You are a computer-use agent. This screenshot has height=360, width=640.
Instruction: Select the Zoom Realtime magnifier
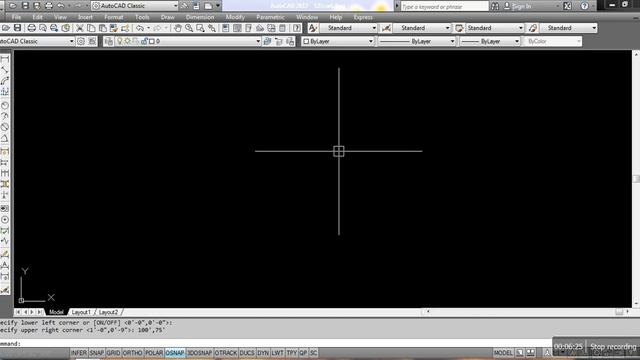pos(189,28)
